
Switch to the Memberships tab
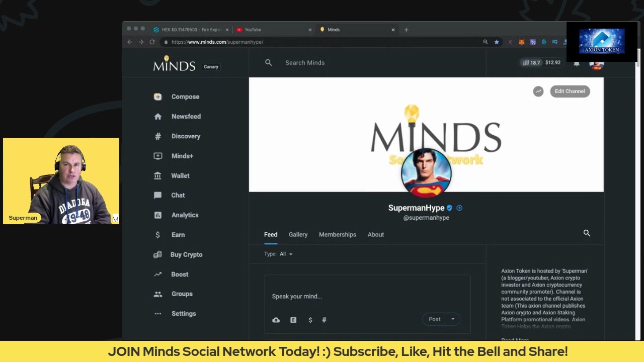tap(338, 234)
